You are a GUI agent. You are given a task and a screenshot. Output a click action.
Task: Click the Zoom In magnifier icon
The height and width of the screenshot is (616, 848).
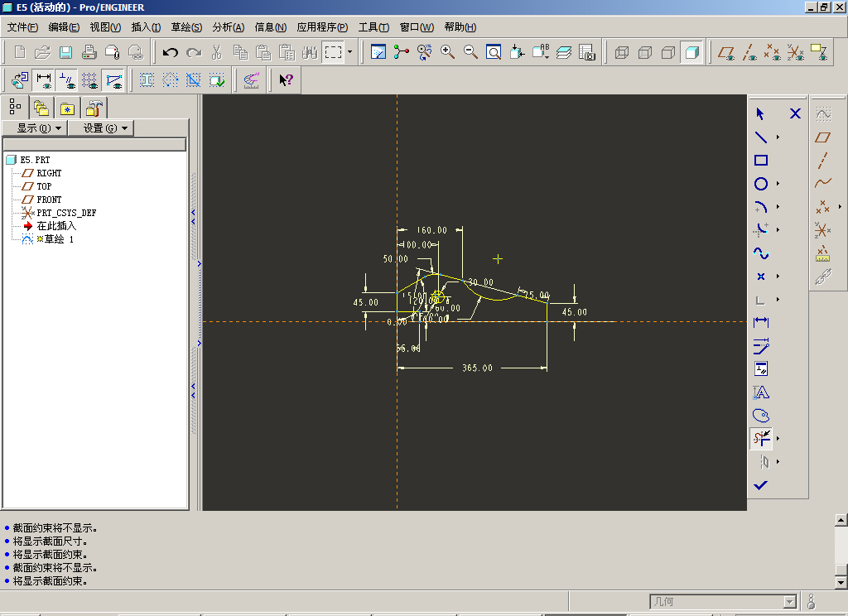click(x=448, y=52)
